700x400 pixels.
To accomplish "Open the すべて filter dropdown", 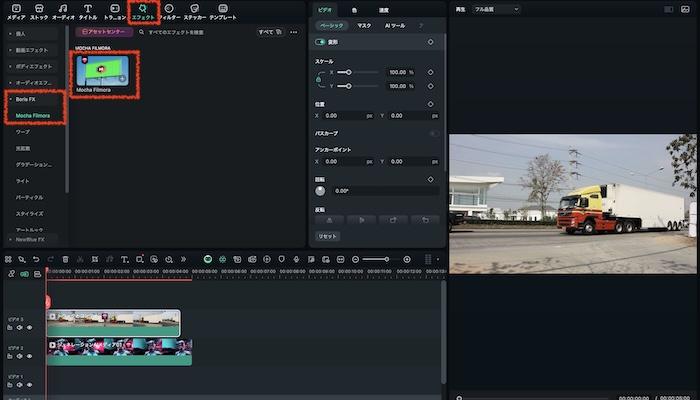I will [268, 32].
